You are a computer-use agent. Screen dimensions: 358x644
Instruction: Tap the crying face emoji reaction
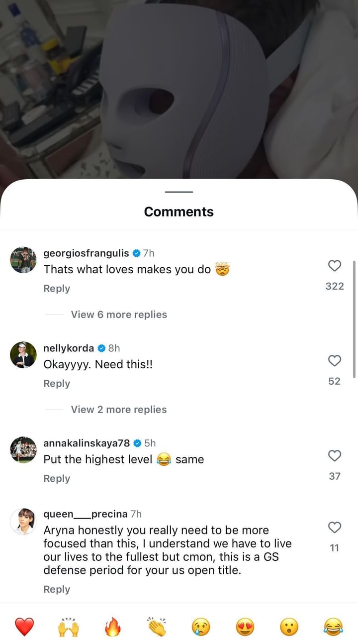[x=201, y=627]
